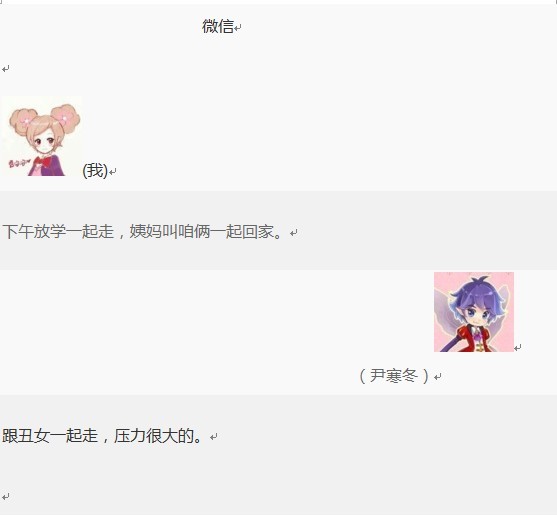The height and width of the screenshot is (518, 557).
Task: Click the paragraph mark after 微信
Action: point(238,28)
